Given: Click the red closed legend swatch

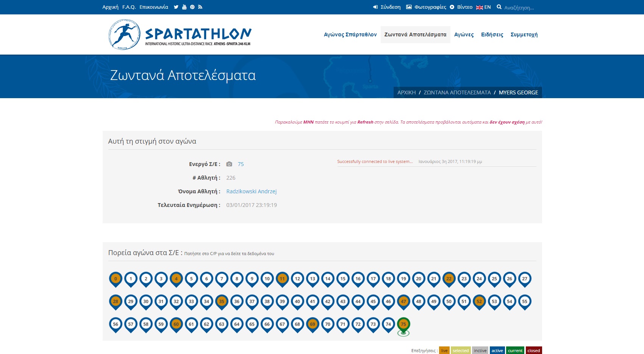Looking at the screenshot, I should [x=534, y=350].
